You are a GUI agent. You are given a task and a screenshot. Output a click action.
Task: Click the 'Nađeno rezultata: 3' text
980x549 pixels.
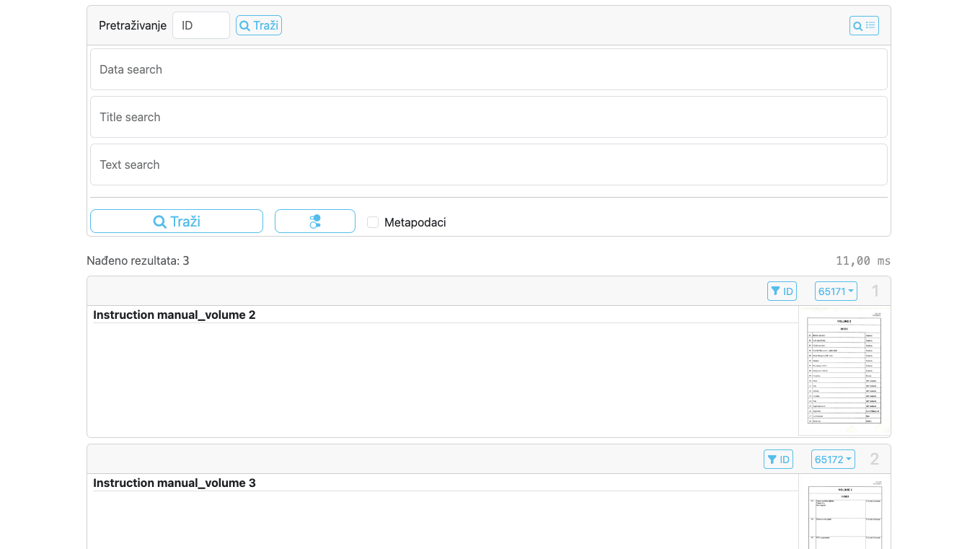pos(138,260)
